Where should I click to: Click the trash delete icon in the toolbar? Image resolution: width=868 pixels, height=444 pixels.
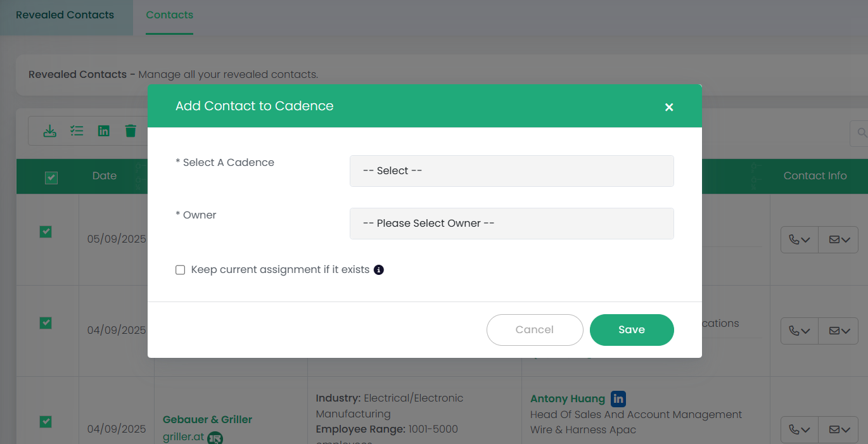pos(131,131)
